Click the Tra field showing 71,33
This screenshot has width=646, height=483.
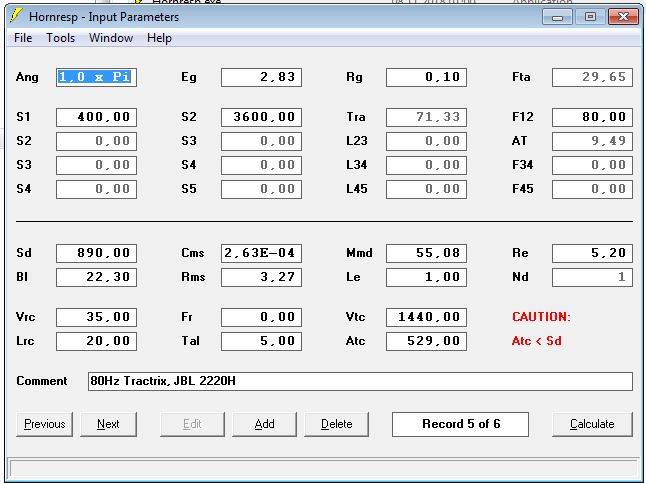(x=426, y=117)
